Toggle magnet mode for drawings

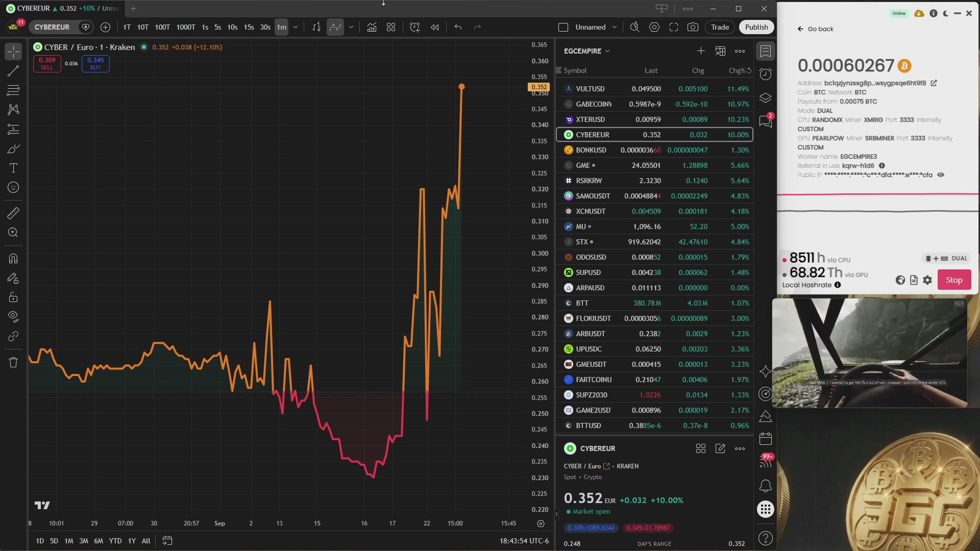coord(13,259)
